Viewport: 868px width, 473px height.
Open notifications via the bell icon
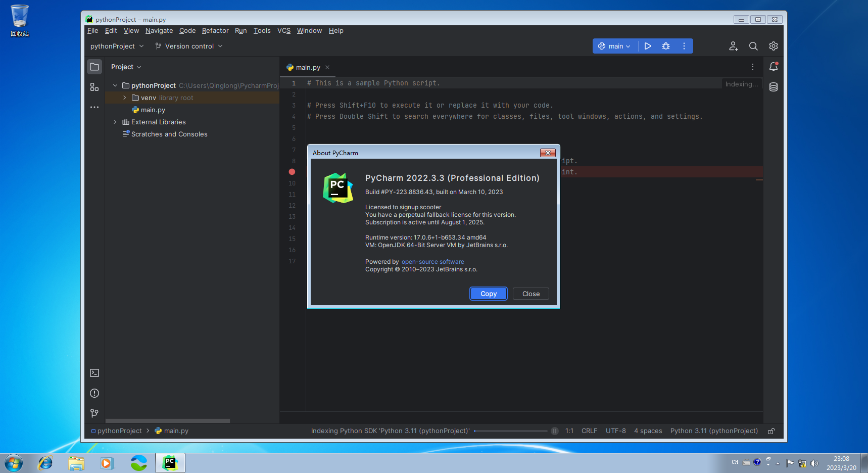click(773, 66)
